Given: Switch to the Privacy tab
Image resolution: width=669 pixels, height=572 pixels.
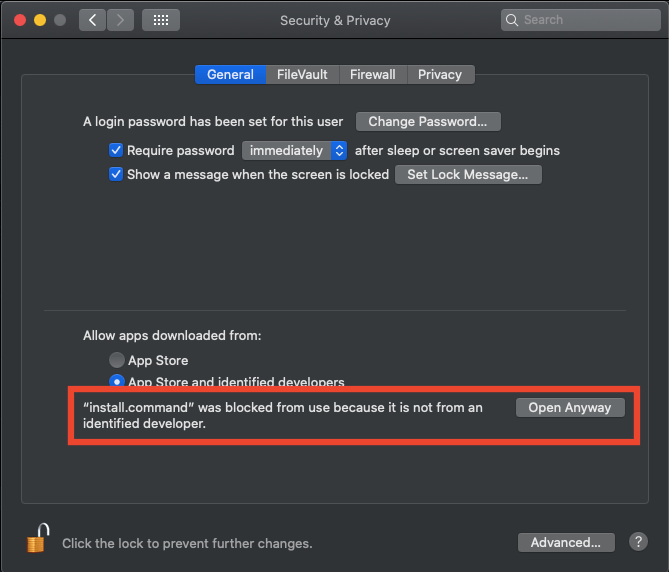Looking at the screenshot, I should click(x=440, y=74).
